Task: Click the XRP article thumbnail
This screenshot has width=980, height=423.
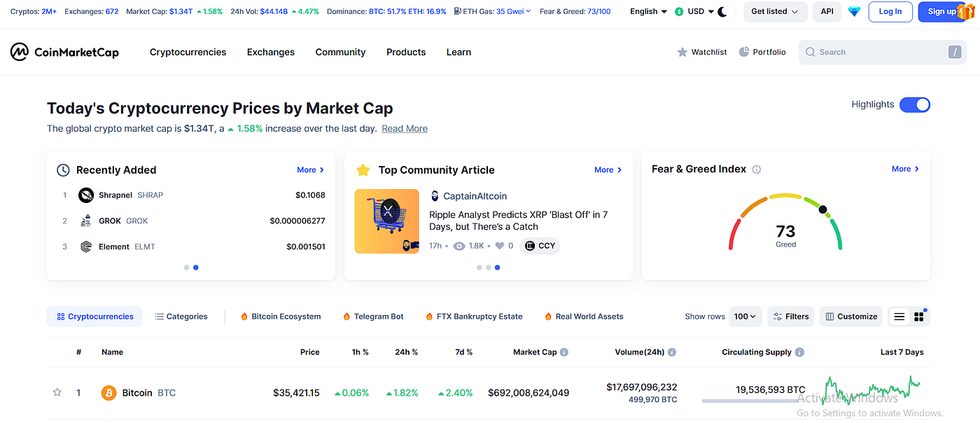Action: [387, 221]
